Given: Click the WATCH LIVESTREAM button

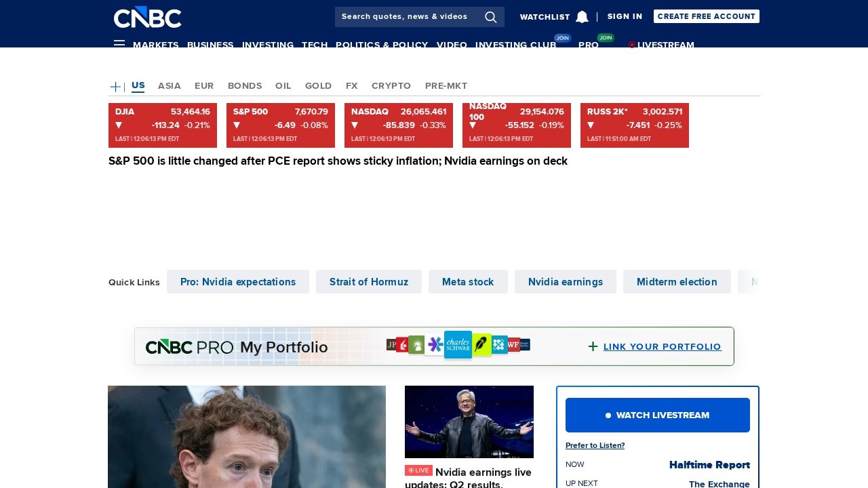Looking at the screenshot, I should pyautogui.click(x=658, y=415).
